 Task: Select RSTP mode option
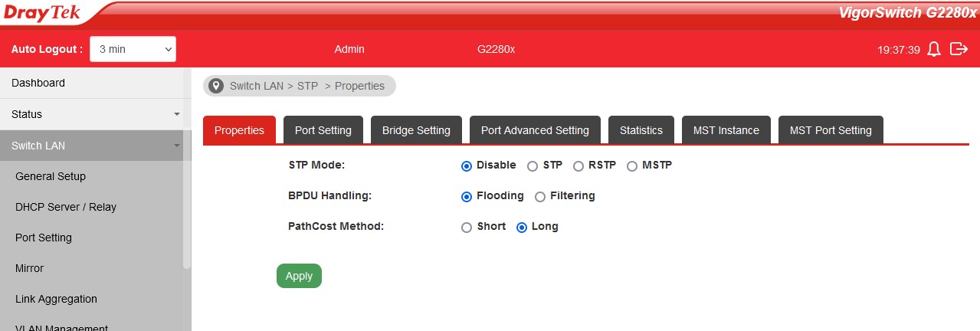pos(578,165)
